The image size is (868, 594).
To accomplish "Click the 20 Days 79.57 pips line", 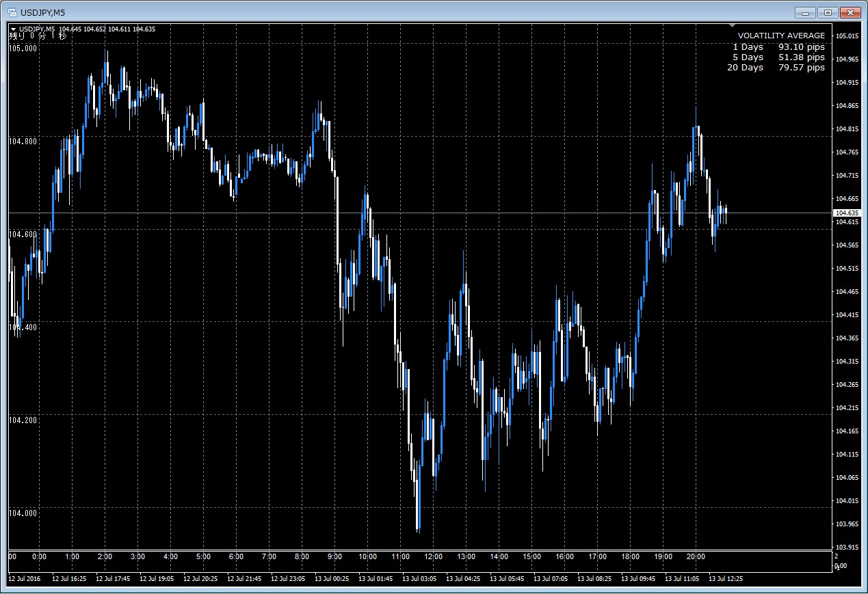I will pos(776,68).
